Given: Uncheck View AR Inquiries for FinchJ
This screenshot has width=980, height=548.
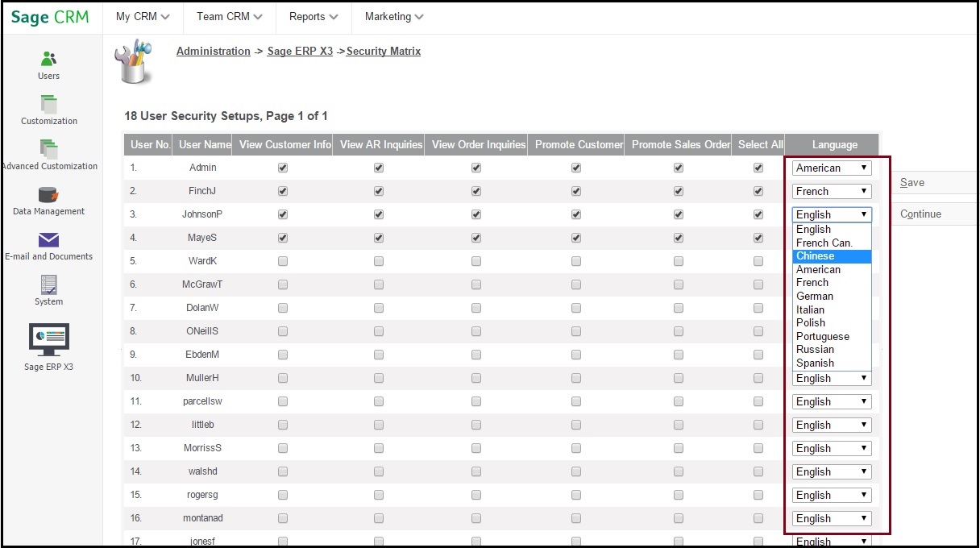Looking at the screenshot, I should point(379,191).
